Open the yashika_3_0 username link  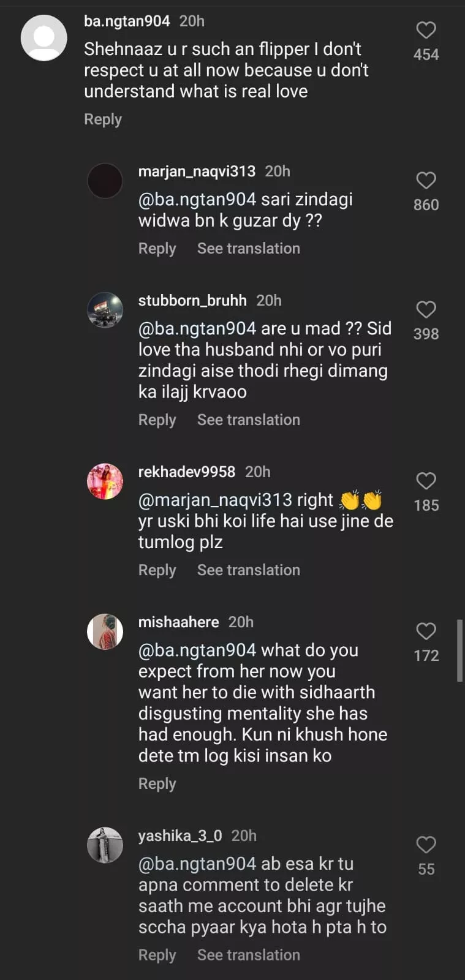(180, 836)
